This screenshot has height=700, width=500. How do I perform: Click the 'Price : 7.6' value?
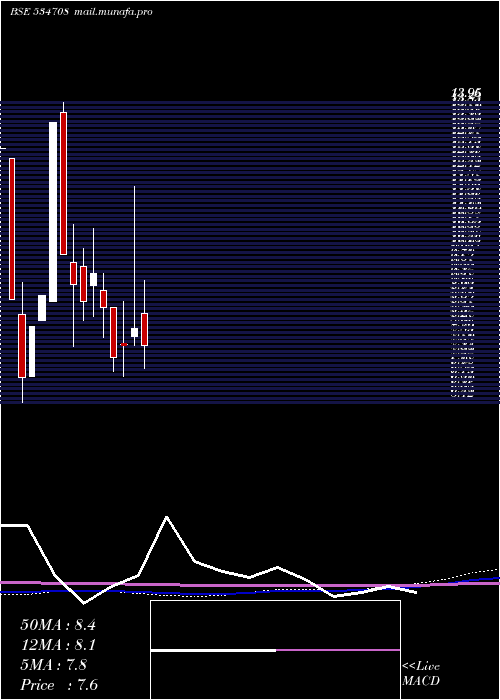click(59, 685)
